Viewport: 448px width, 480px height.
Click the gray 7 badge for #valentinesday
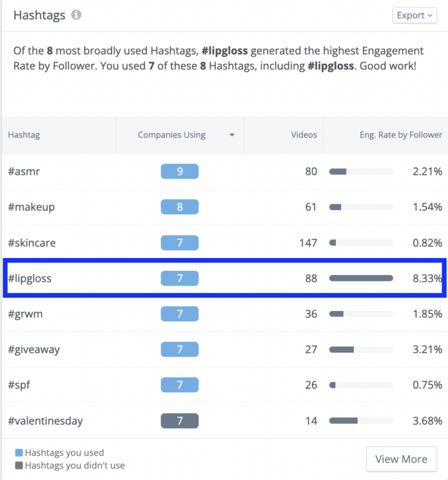pyautogui.click(x=179, y=421)
